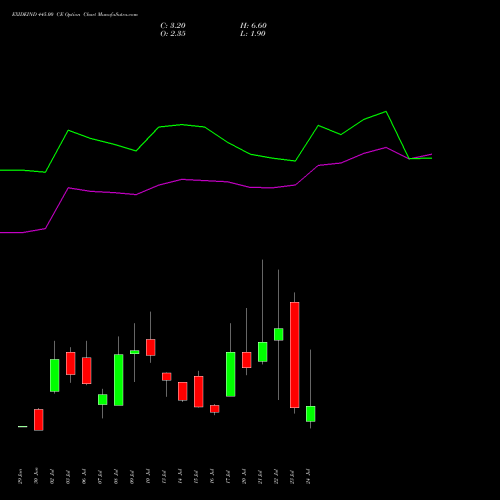Select the close value C: 3.20
The height and width of the screenshot is (500, 500).
[173, 26]
